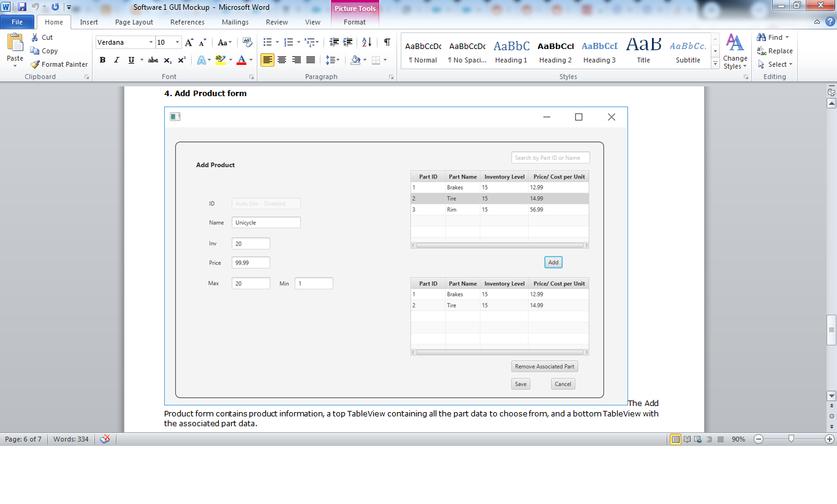The image size is (837, 504).
Task: Toggle italic formatting
Action: click(x=116, y=59)
